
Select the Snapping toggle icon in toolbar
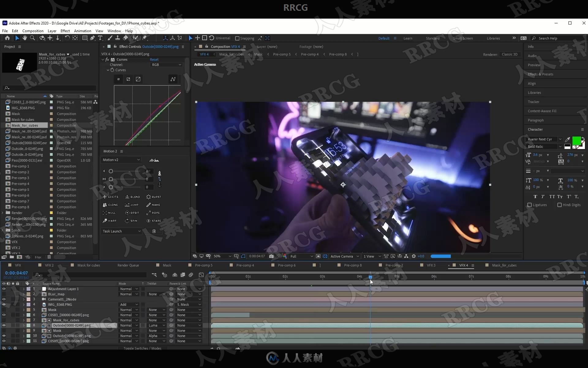[x=237, y=38]
